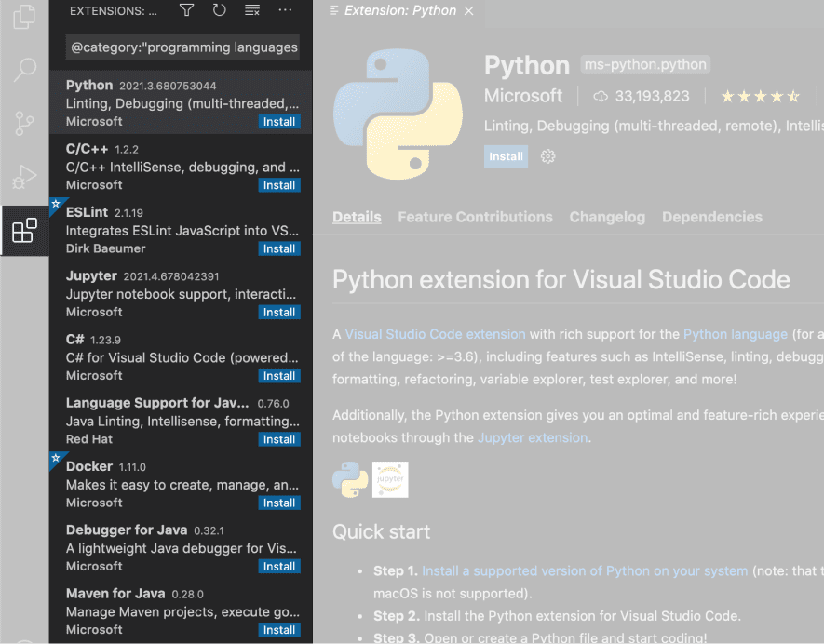Switch to the Feature Contributions tab
Image resolution: width=824 pixels, height=644 pixels.
475,217
